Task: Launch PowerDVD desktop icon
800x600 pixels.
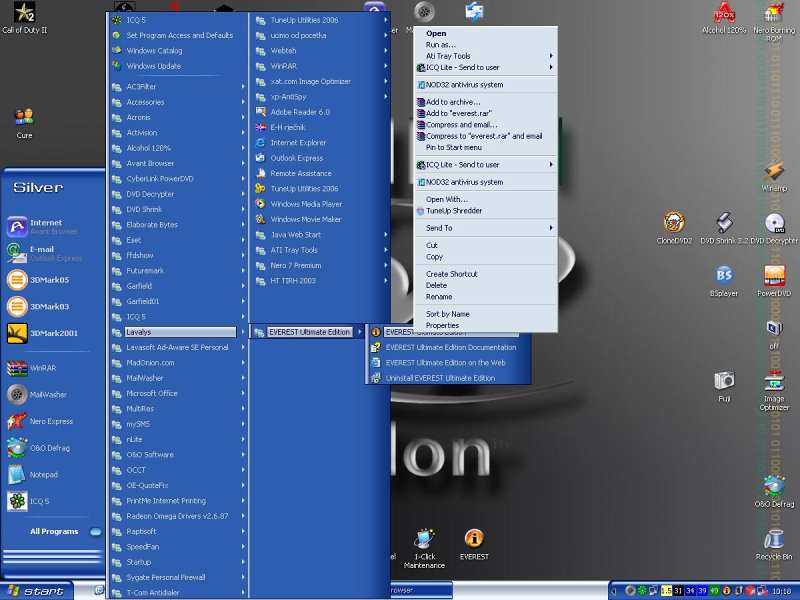Action: point(774,281)
